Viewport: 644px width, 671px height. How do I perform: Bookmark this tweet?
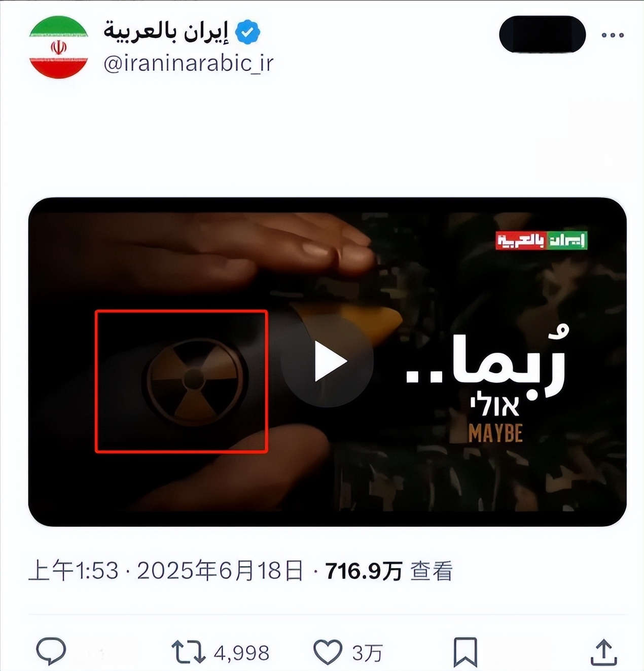pos(465,652)
